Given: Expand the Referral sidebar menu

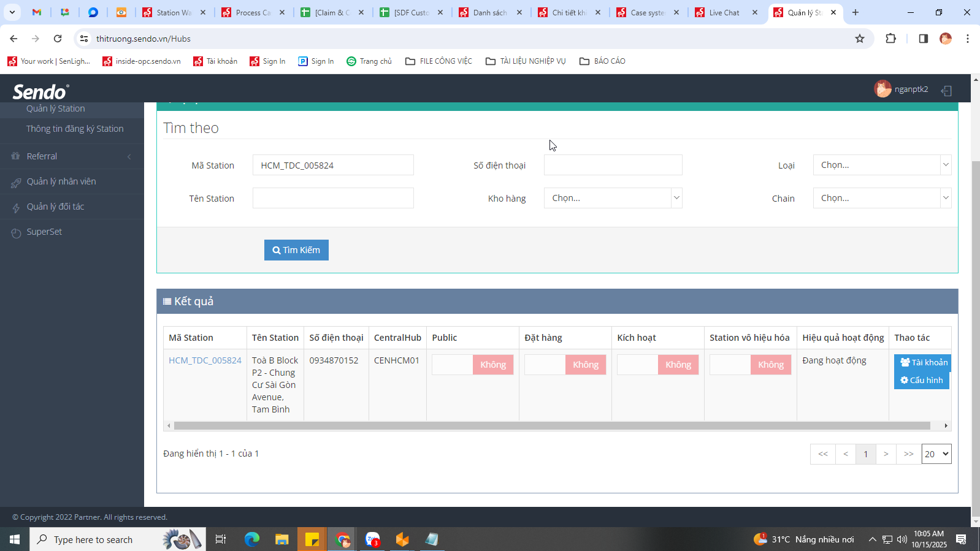Looking at the screenshot, I should [x=72, y=156].
